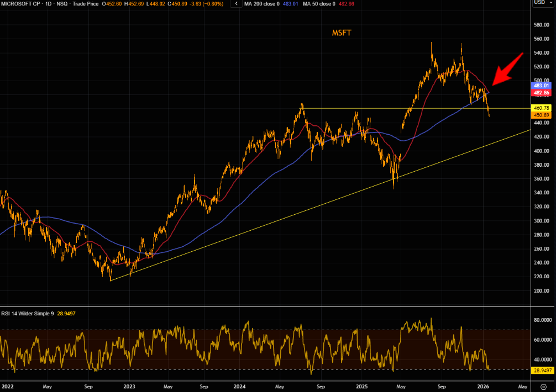Select the orange MSFT text annotation

[341, 33]
